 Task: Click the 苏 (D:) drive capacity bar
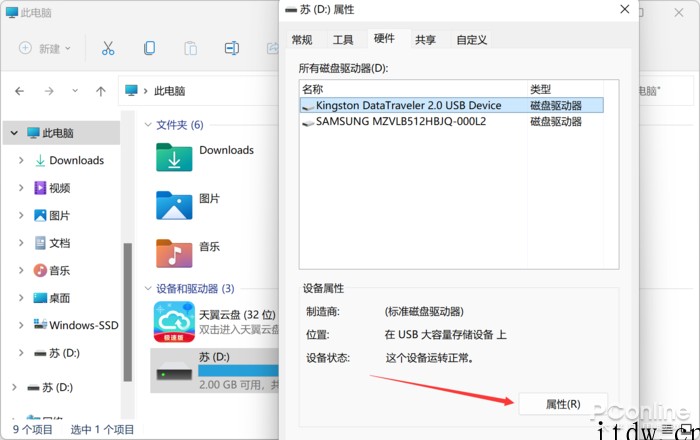point(238,370)
